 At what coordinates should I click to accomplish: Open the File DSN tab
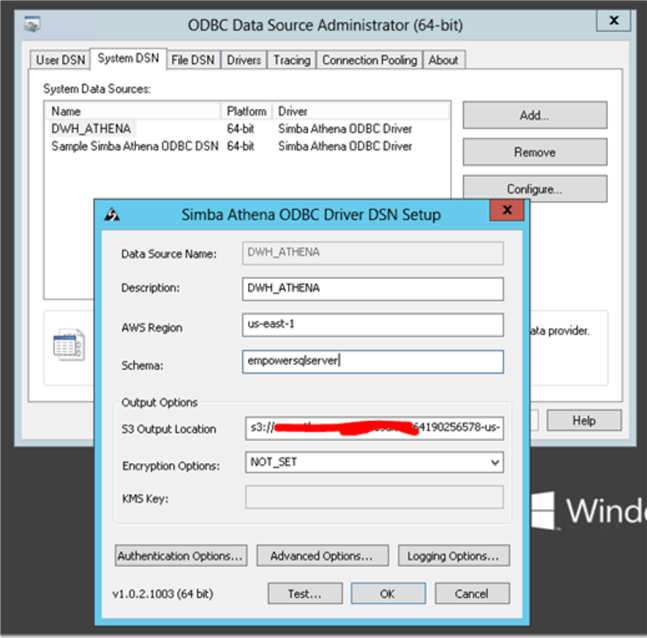(x=193, y=60)
